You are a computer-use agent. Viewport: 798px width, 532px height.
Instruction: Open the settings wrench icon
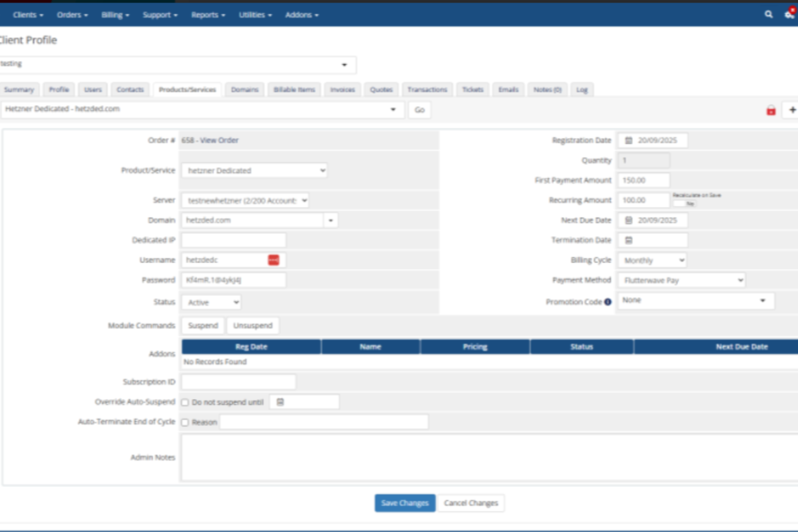pyautogui.click(x=789, y=15)
